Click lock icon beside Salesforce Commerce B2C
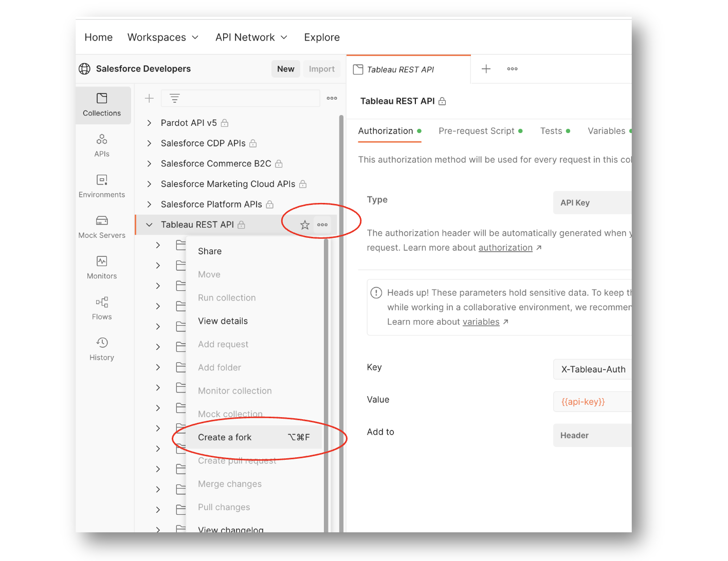This screenshot has width=728, height=561. (279, 163)
